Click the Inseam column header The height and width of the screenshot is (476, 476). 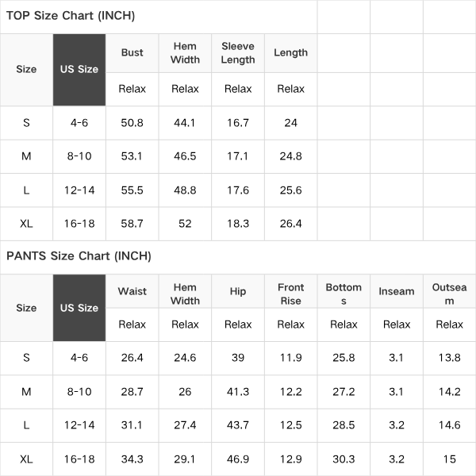click(397, 291)
